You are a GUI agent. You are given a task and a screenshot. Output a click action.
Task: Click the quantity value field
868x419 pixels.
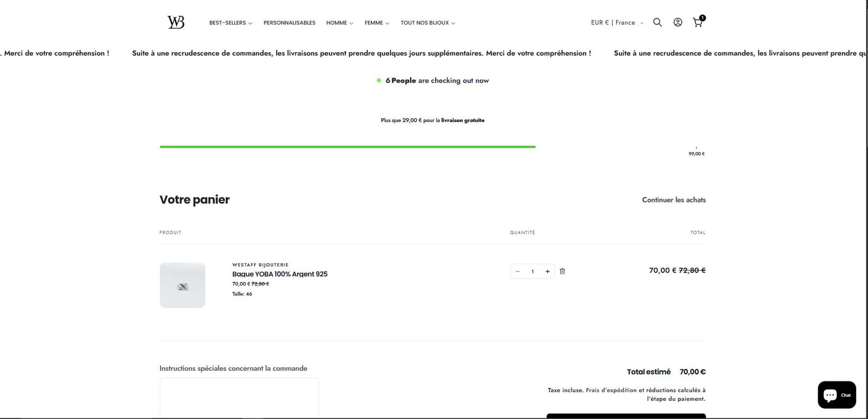tap(533, 271)
